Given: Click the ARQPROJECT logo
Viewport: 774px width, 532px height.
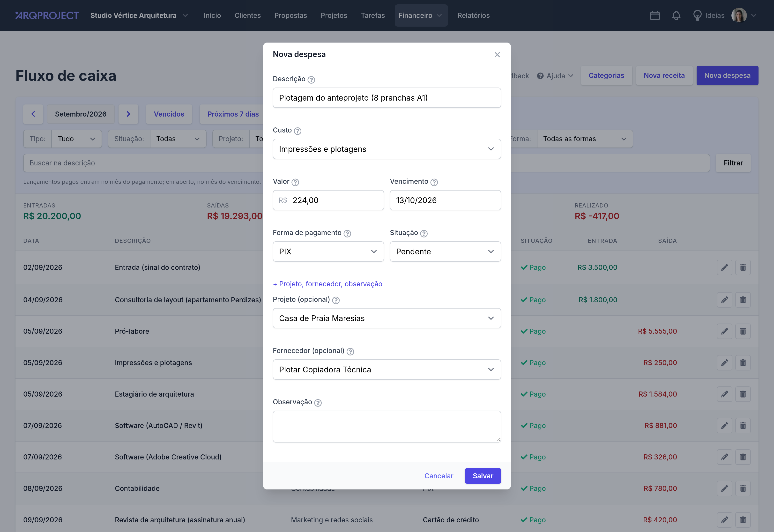Looking at the screenshot, I should pos(47,16).
